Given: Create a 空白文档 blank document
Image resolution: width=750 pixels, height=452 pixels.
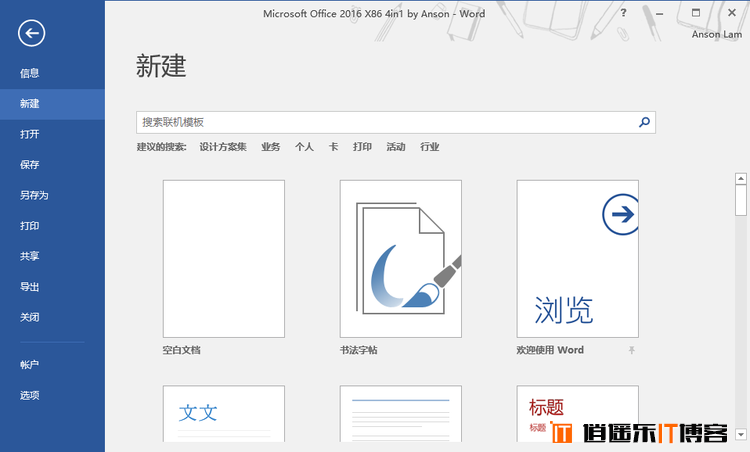Looking at the screenshot, I should (x=224, y=259).
